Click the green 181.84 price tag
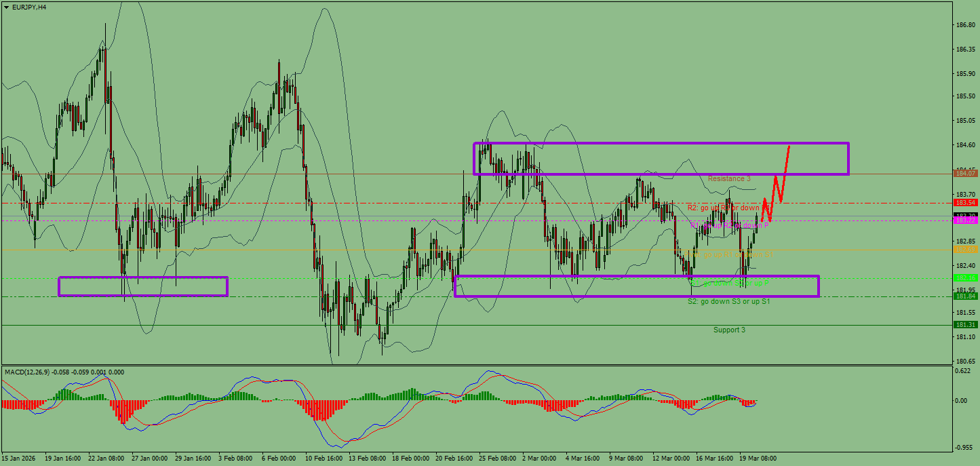Screen dimensions: 980x466 pyautogui.click(x=964, y=296)
